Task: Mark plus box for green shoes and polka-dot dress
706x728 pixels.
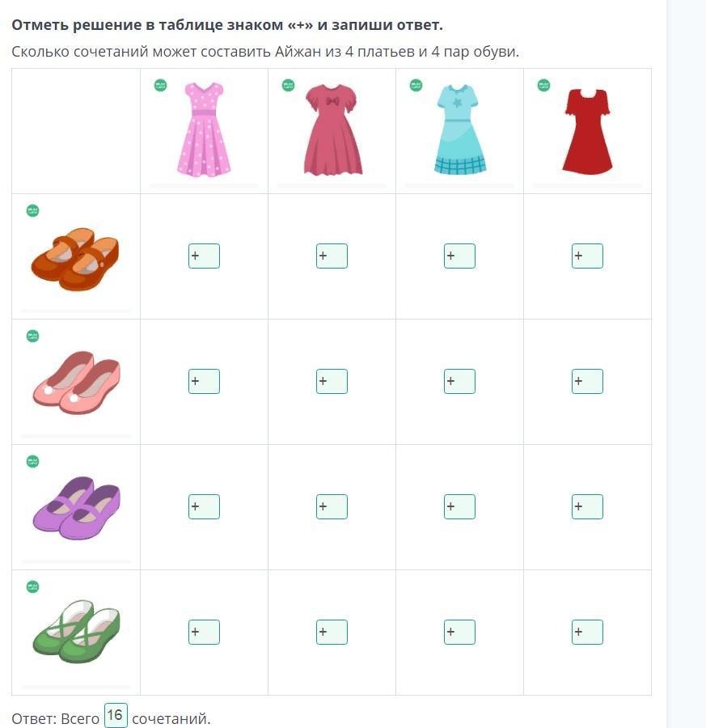Action: [x=204, y=632]
